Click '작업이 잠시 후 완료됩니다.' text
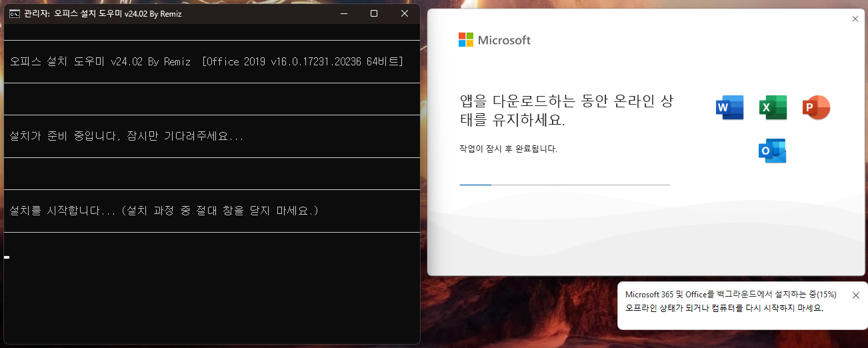Viewport: 868px width, 348px height. coord(508,149)
